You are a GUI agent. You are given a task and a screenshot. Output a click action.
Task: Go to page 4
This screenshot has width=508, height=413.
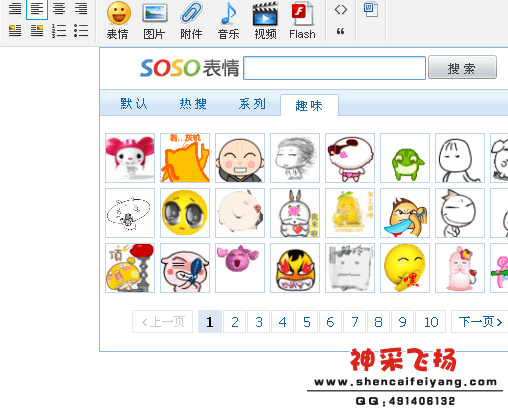282,322
